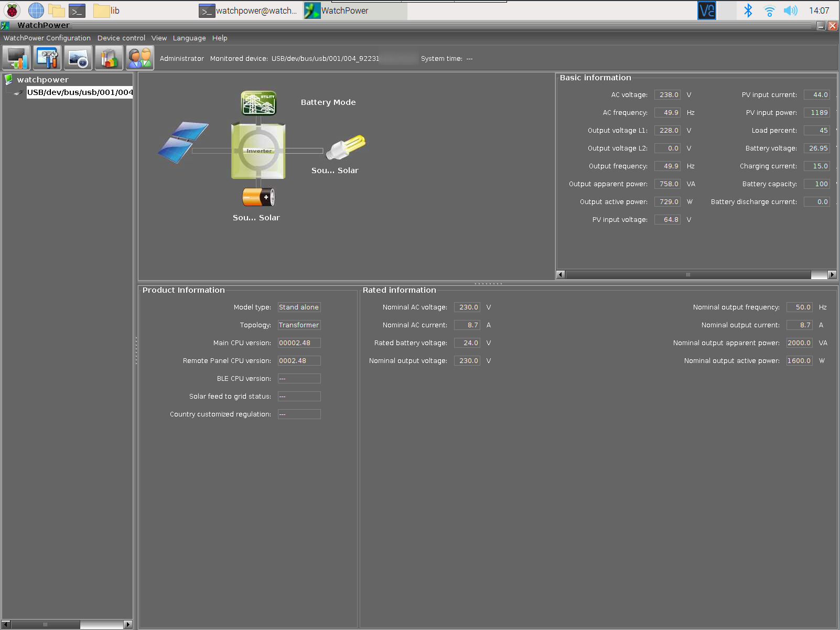The height and width of the screenshot is (630, 840).
Task: Switch to the terminal window in taskbar
Action: (x=249, y=10)
